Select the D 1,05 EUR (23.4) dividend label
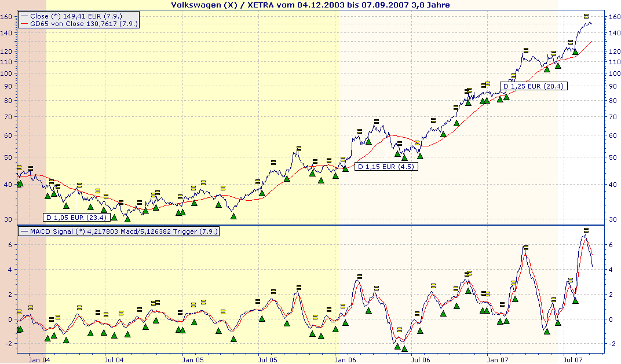Screen dimensions: 621x364 75,218
